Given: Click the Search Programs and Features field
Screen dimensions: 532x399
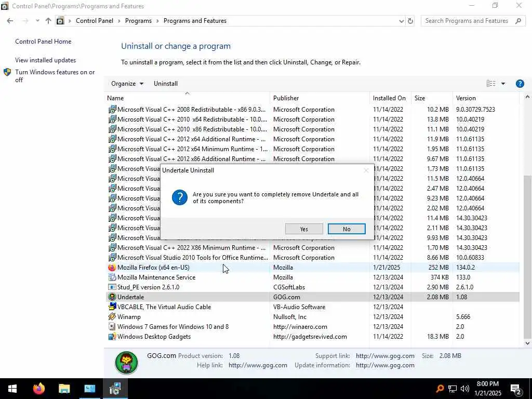Looking at the screenshot, I should click(x=468, y=21).
